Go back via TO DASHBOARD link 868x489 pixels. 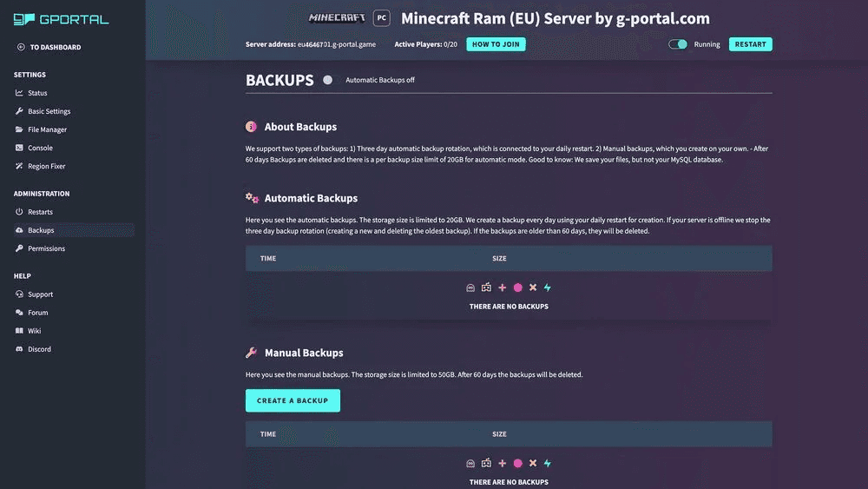pyautogui.click(x=56, y=47)
